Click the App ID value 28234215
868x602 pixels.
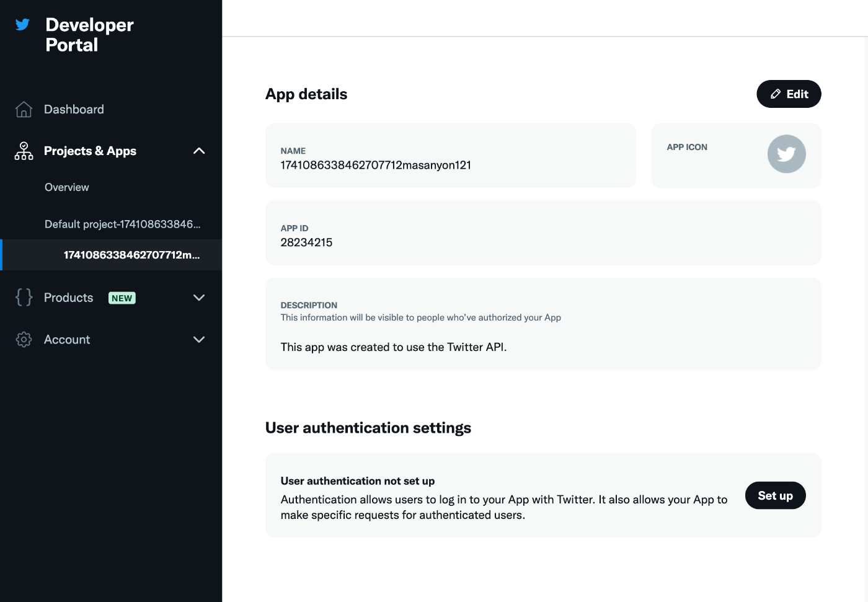306,242
